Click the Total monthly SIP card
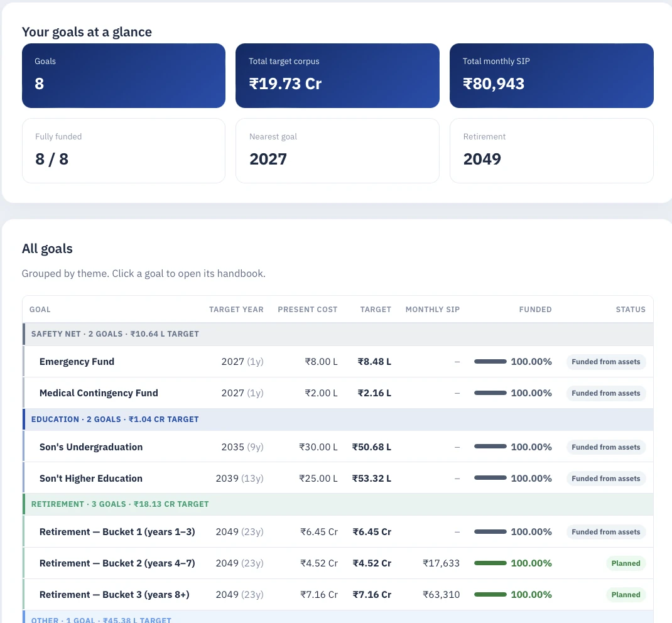The width and height of the screenshot is (672, 623). (x=551, y=75)
